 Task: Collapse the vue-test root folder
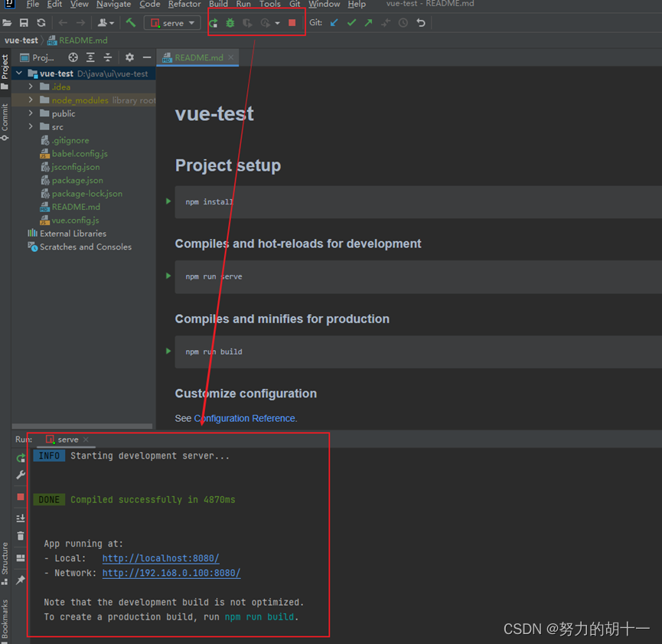pos(19,73)
